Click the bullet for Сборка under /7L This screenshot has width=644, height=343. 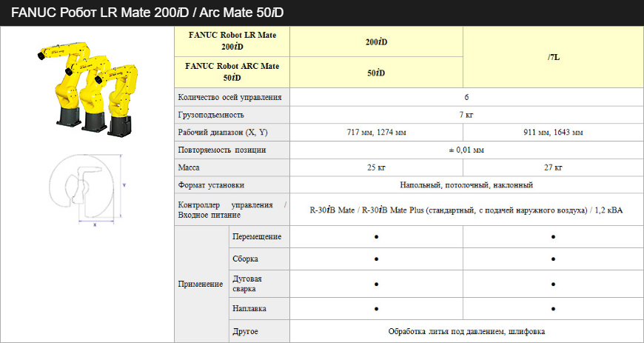point(553,259)
